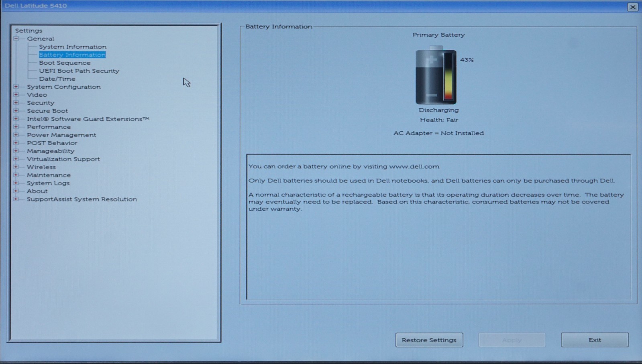Click the 'Only Dell batteries' notice line
The width and height of the screenshot is (642, 364).
point(432,181)
